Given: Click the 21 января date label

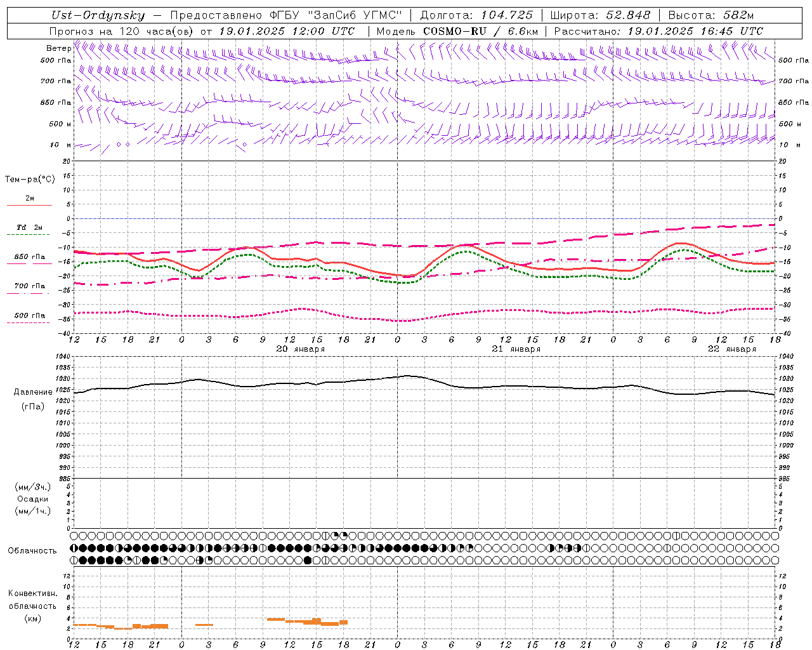Looking at the screenshot, I should pos(516,349).
